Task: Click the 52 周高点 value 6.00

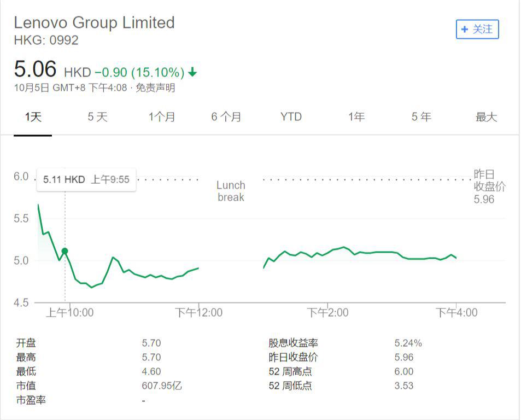Action: [x=404, y=372]
